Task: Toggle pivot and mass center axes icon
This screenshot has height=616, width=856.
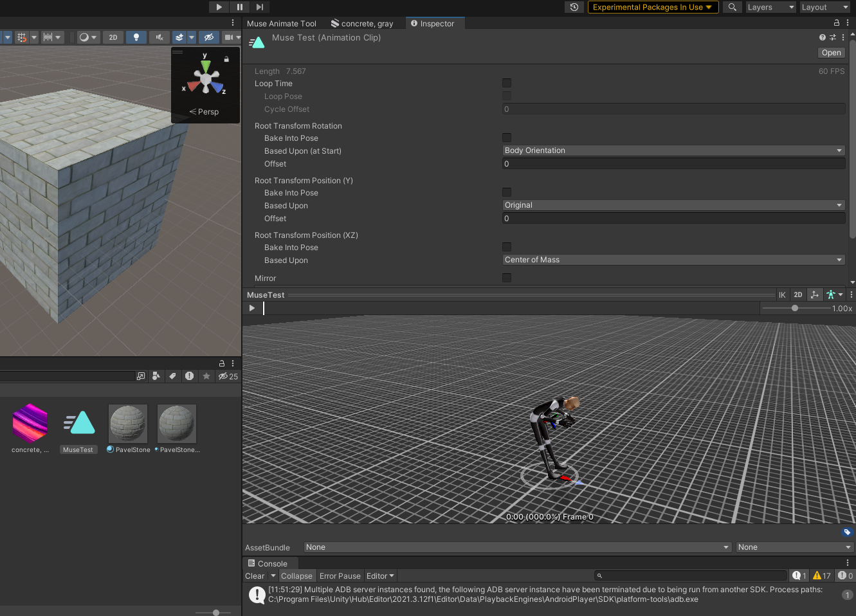Action: [x=815, y=295]
